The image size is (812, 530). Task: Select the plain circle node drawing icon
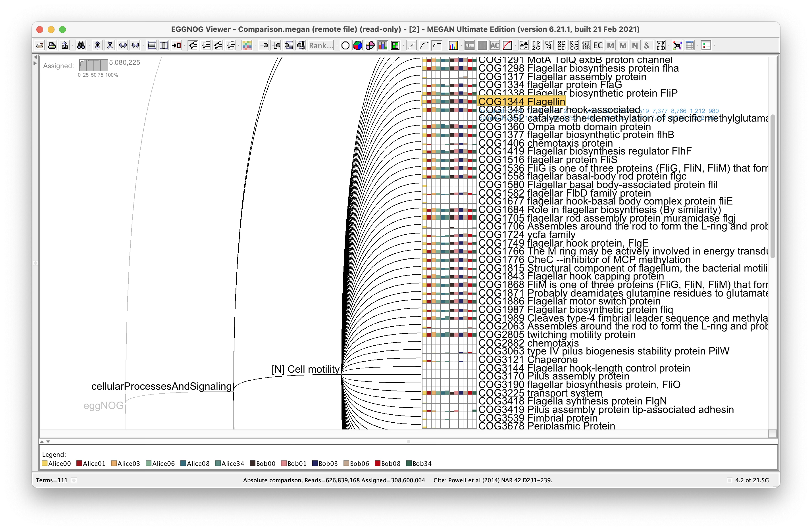(345, 45)
